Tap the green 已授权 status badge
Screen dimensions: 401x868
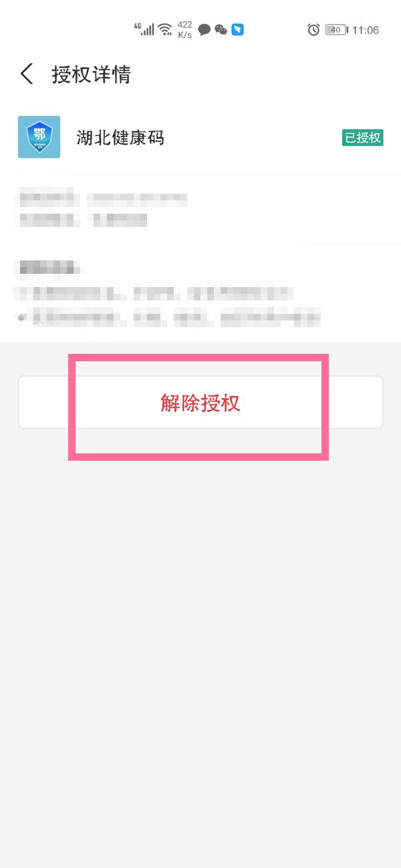click(x=363, y=138)
